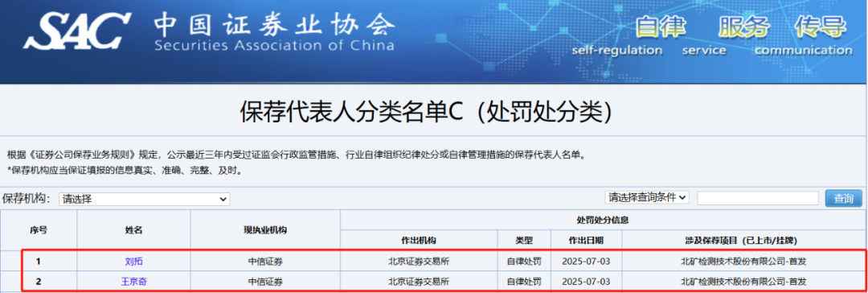Click the 现执业机构 column header
This screenshot has height=293, width=868.
(265, 229)
